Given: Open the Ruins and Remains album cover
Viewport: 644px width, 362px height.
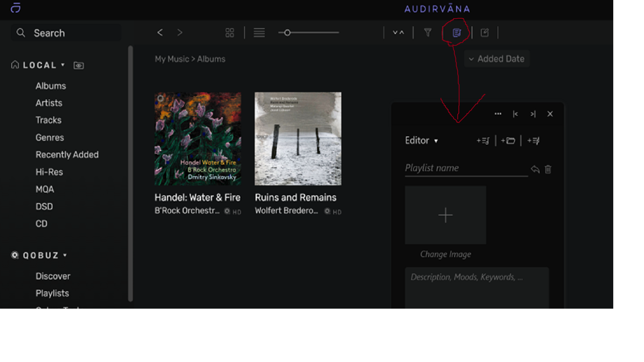Looking at the screenshot, I should (x=298, y=139).
